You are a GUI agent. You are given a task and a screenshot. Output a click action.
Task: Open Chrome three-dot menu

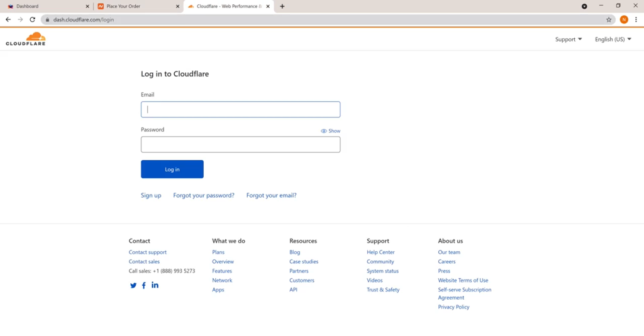pos(636,19)
